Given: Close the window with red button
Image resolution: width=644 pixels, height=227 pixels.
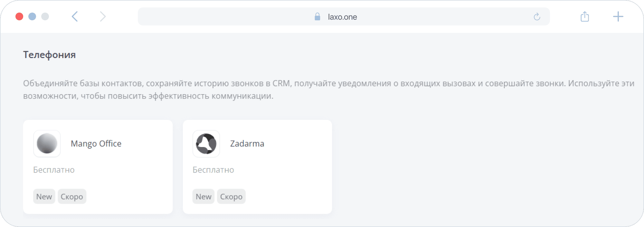Looking at the screenshot, I should point(19,16).
